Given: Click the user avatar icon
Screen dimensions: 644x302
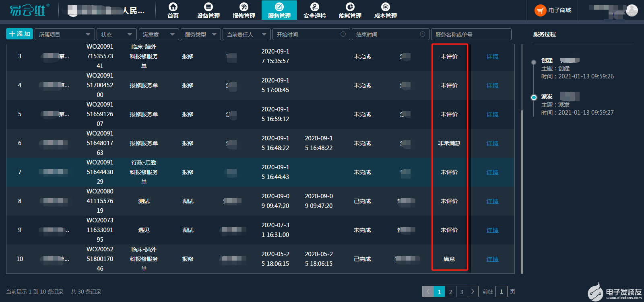Looking at the screenshot, I should point(632,10).
